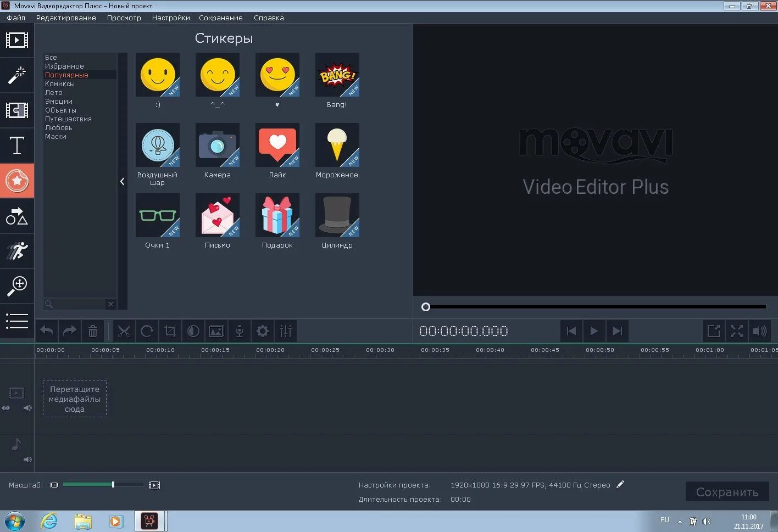Toggle video track visibility eye
Screen dimensions: 778x532
(x=6, y=408)
